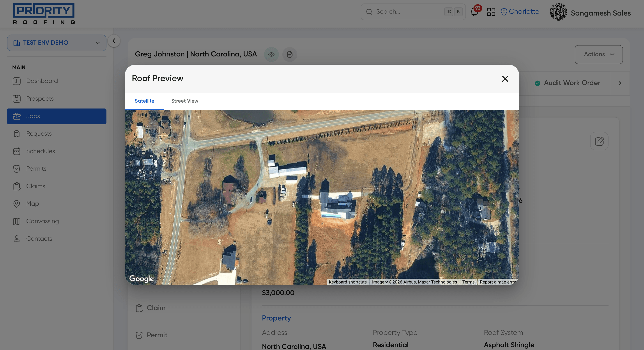Click the edit pencil icon
The width and height of the screenshot is (644, 350).
[x=599, y=141]
